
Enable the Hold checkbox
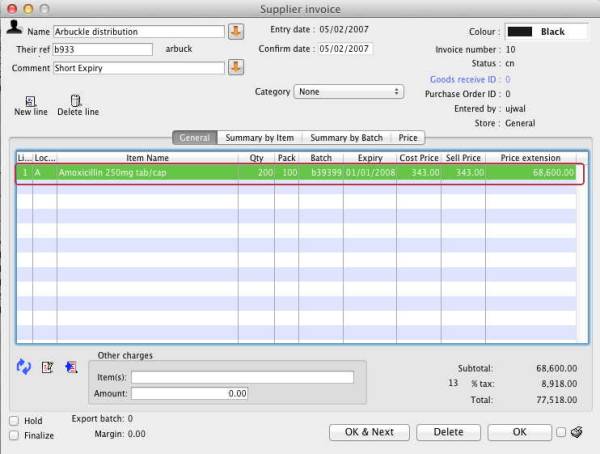point(14,421)
